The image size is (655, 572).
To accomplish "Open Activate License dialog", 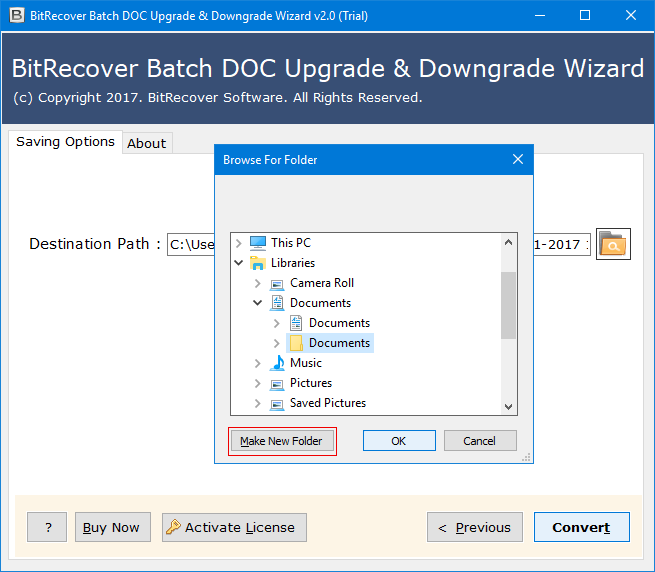I will (234, 527).
